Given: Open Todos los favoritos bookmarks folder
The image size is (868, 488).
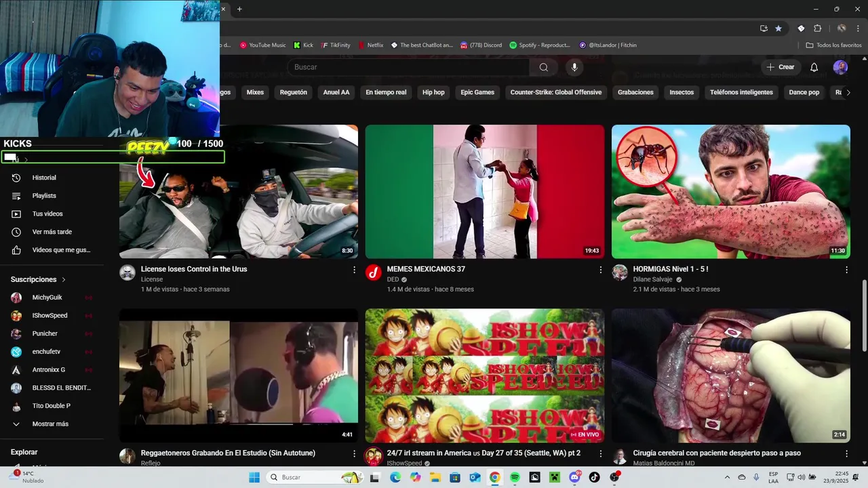Looking at the screenshot, I should point(833,45).
